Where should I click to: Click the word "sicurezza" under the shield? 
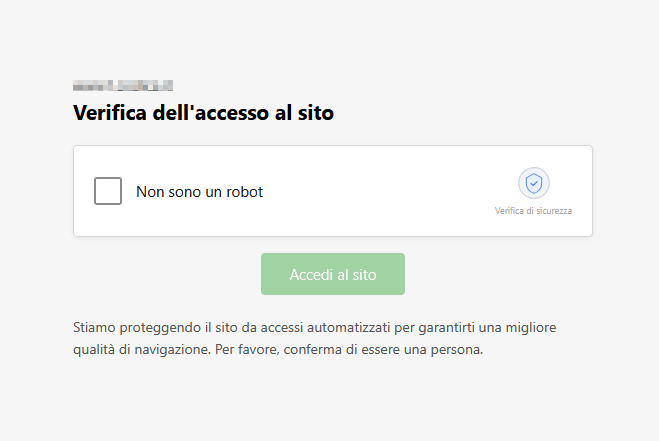pos(552,211)
